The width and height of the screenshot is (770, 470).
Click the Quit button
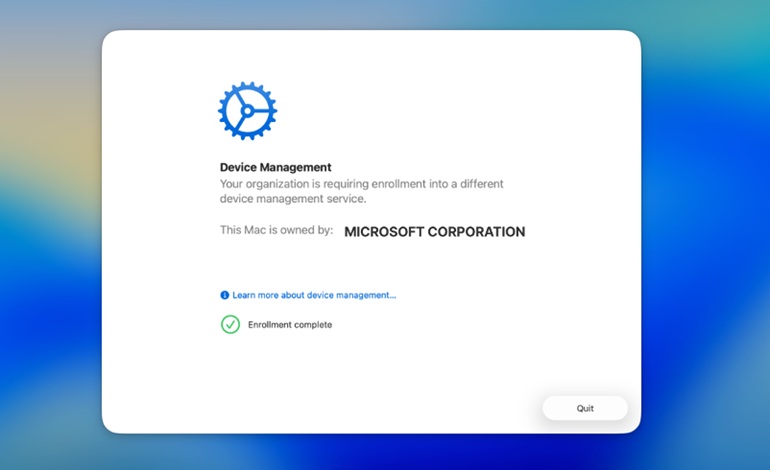coord(585,408)
